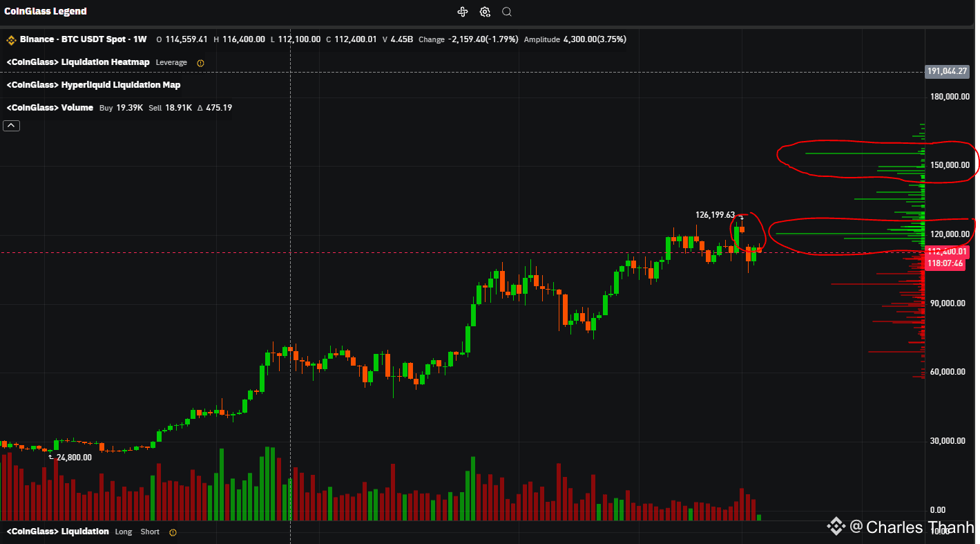Click the Buy volume value 19.39K
The width and height of the screenshot is (980, 544).
click(130, 108)
